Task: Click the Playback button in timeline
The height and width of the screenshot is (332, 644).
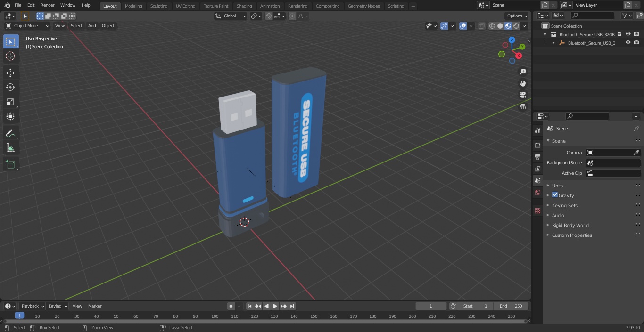Action: click(33, 306)
